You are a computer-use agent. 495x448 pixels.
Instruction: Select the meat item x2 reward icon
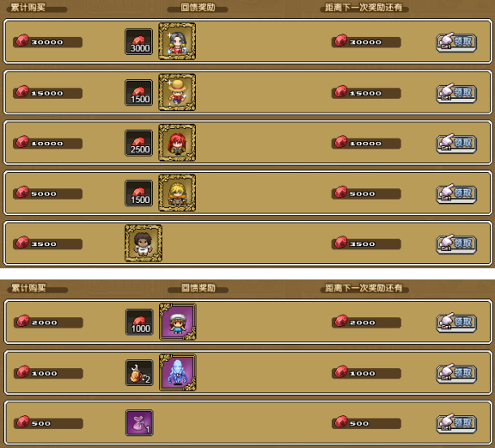139,373
